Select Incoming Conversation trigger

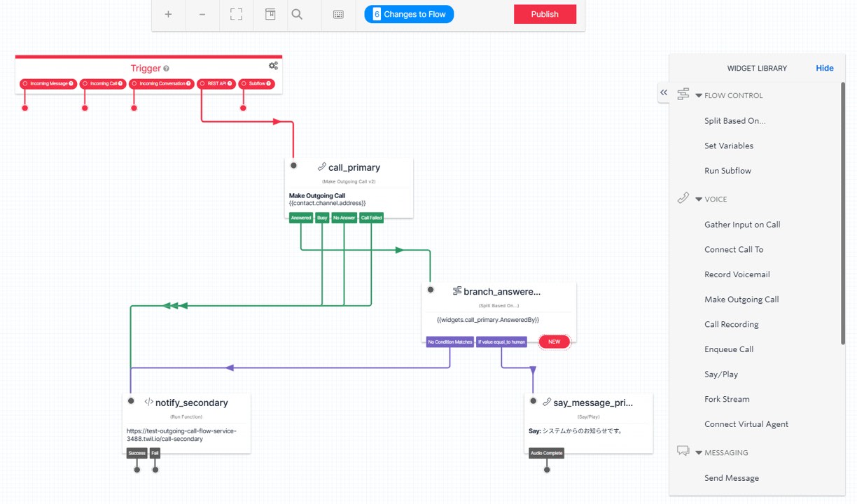tap(162, 83)
